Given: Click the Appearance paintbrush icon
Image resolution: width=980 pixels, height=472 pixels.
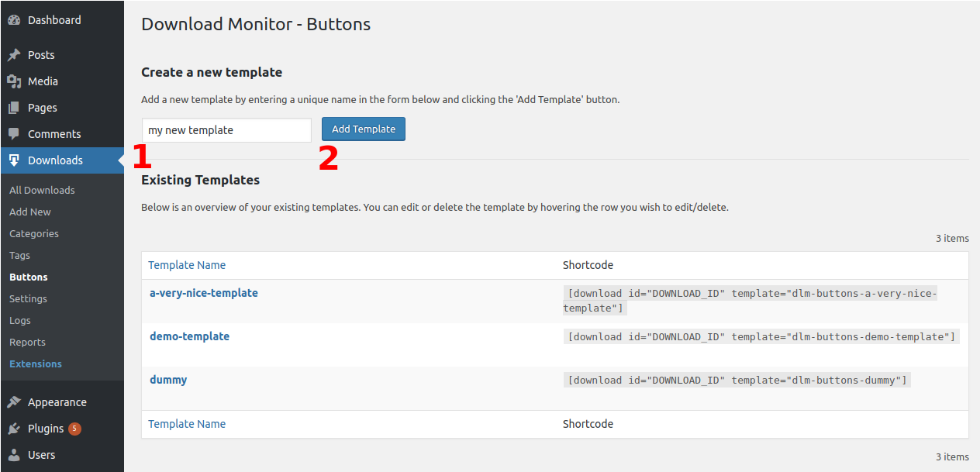Looking at the screenshot, I should (14, 402).
